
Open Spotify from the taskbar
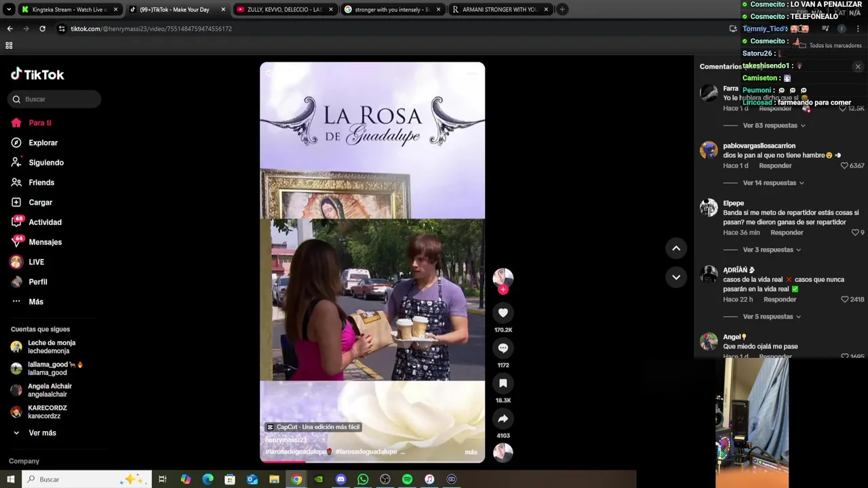coord(407,479)
